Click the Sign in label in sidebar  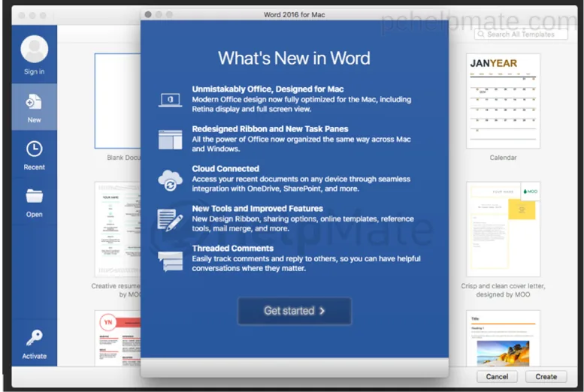pos(35,71)
